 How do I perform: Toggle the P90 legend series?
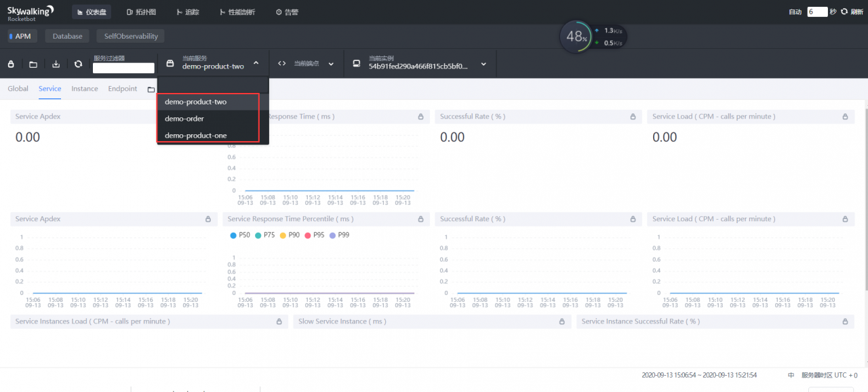pyautogui.click(x=290, y=235)
